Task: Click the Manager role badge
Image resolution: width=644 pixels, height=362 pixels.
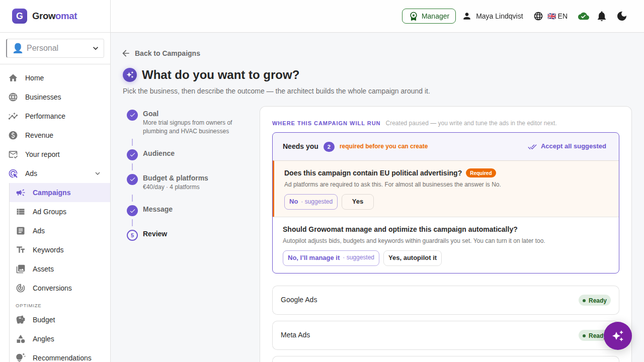Action: 429,16
